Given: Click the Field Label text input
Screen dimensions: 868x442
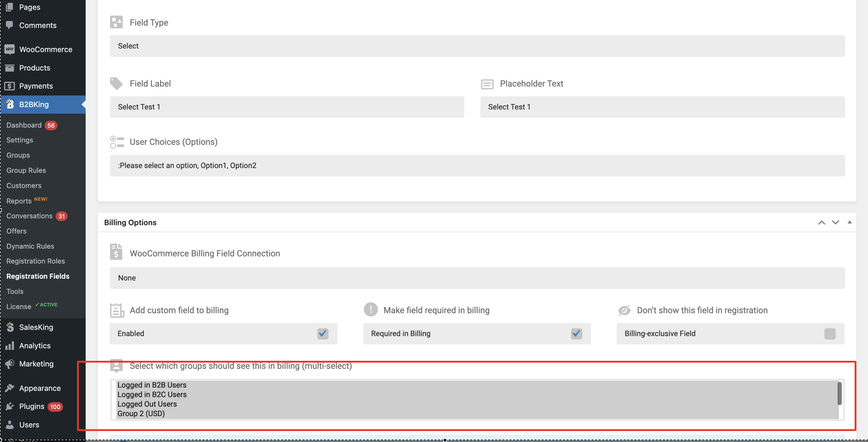Looking at the screenshot, I should (287, 107).
